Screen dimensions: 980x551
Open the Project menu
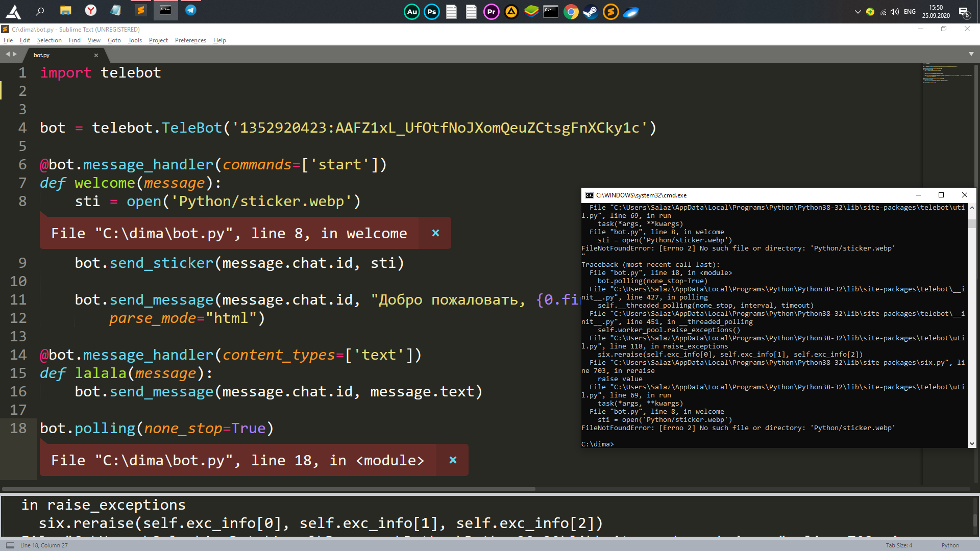[x=158, y=40]
